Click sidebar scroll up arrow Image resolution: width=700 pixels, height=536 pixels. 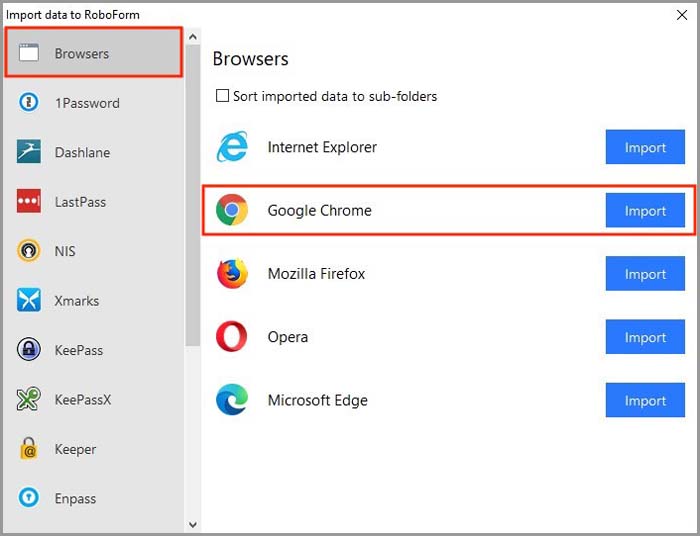(193, 37)
